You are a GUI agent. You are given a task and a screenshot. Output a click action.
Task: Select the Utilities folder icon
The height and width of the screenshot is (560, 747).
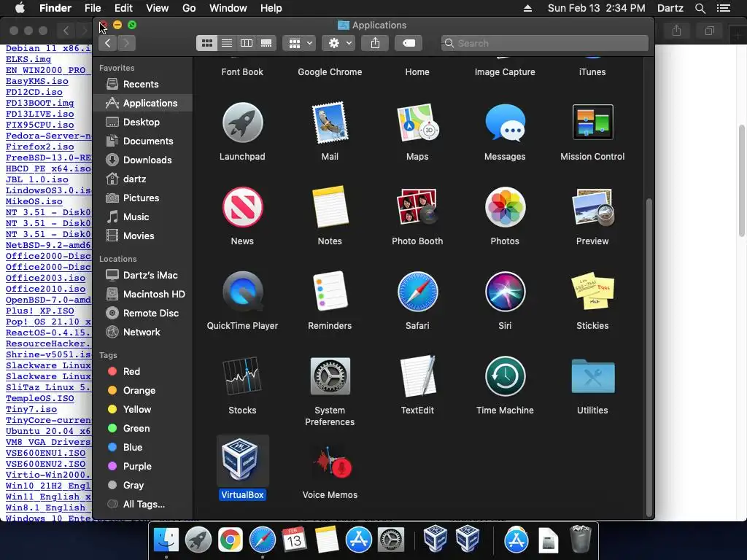[x=592, y=376]
